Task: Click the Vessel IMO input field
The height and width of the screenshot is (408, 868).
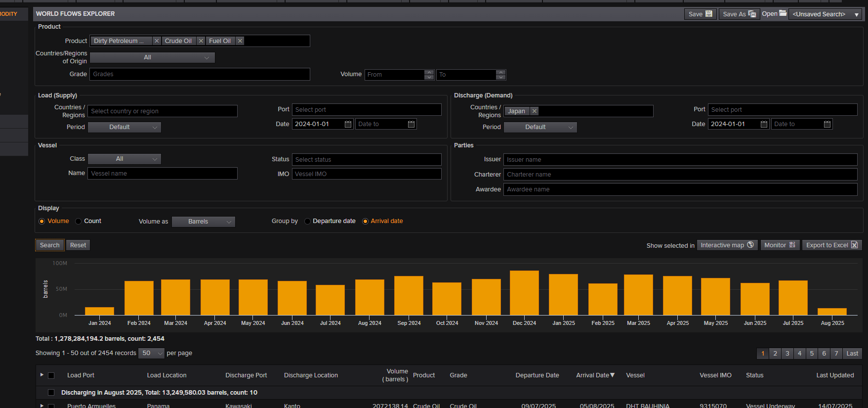Action: coord(367,174)
